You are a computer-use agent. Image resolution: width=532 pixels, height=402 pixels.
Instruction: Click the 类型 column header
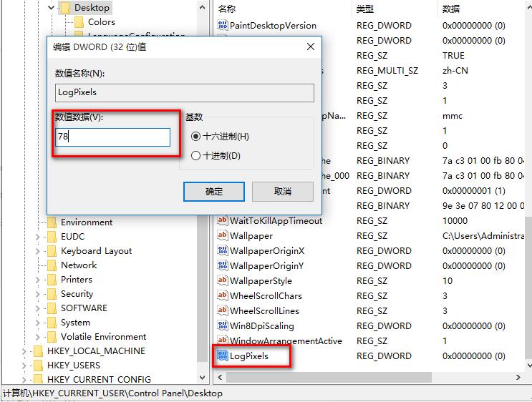365,9
